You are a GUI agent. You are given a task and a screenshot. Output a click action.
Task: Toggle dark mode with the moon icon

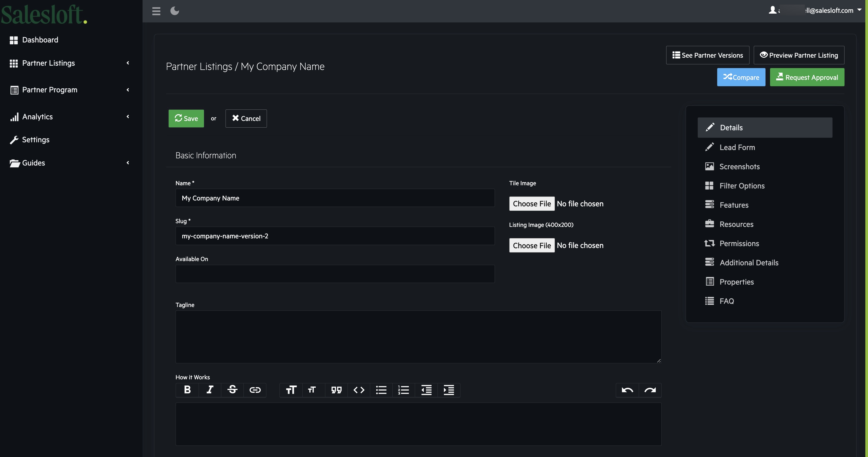pos(175,10)
